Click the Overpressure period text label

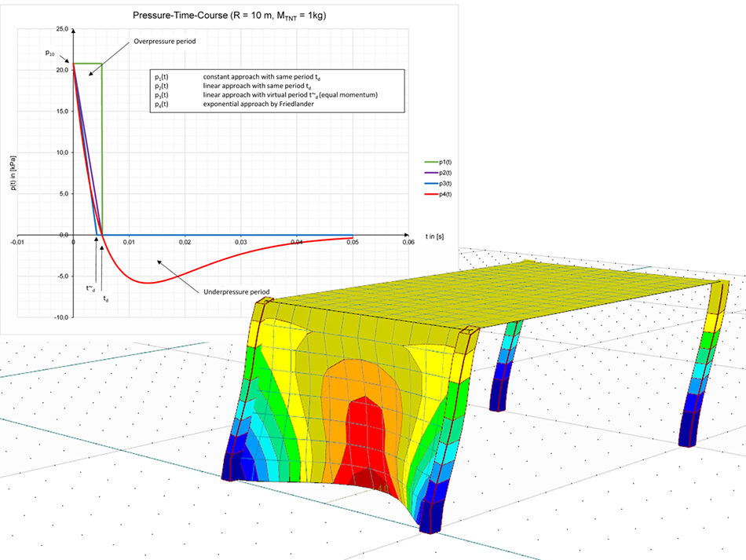point(165,41)
